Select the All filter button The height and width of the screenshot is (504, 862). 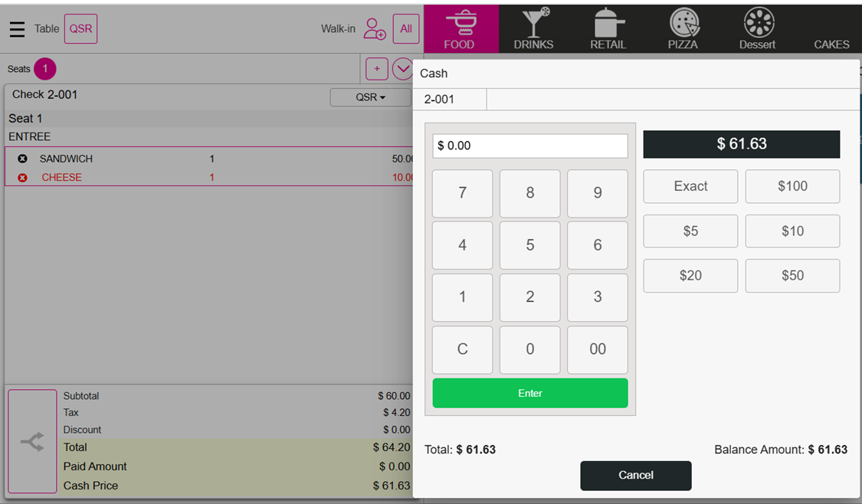405,29
